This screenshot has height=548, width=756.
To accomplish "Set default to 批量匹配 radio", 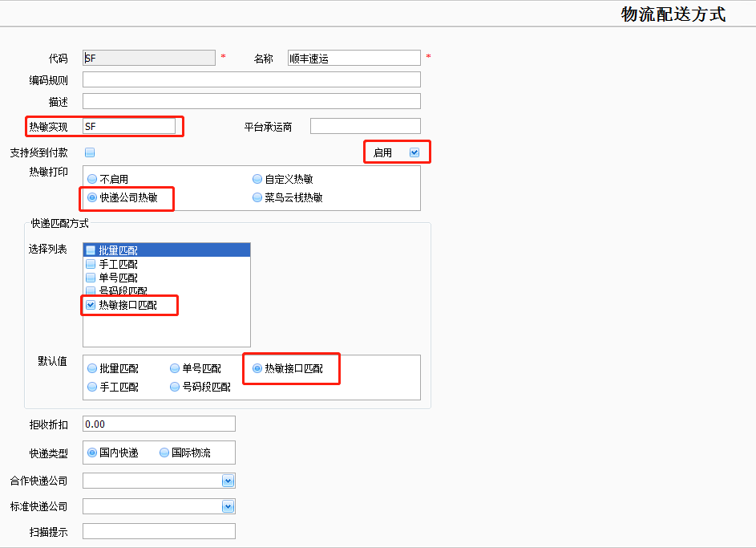I will point(92,368).
